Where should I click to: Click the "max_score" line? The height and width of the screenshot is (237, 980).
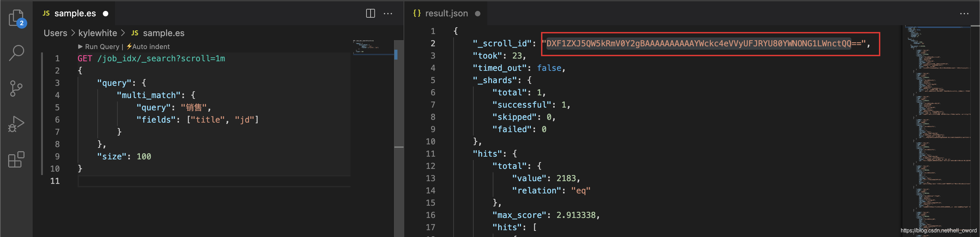coord(546,215)
